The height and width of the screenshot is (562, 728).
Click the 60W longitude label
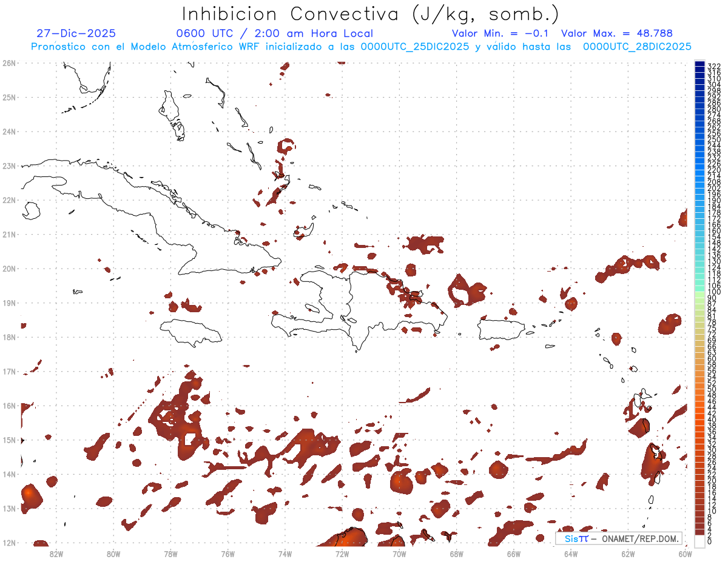pyautogui.click(x=685, y=554)
